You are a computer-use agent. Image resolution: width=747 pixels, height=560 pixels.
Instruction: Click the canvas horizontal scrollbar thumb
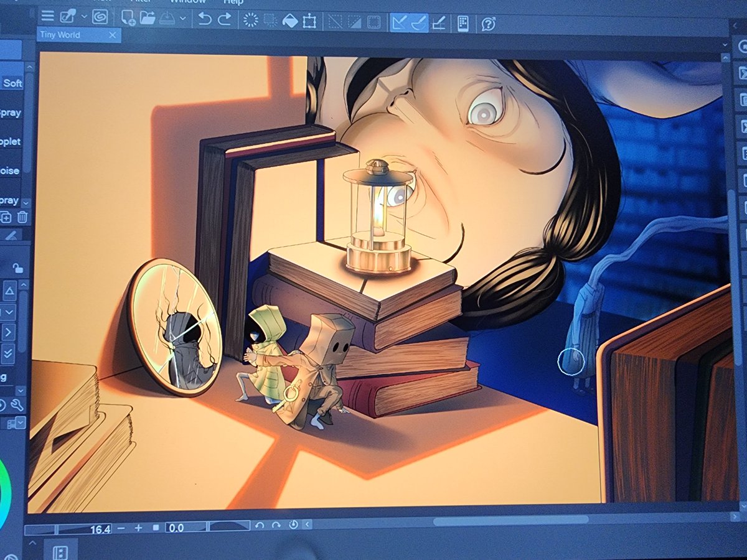[510, 521]
